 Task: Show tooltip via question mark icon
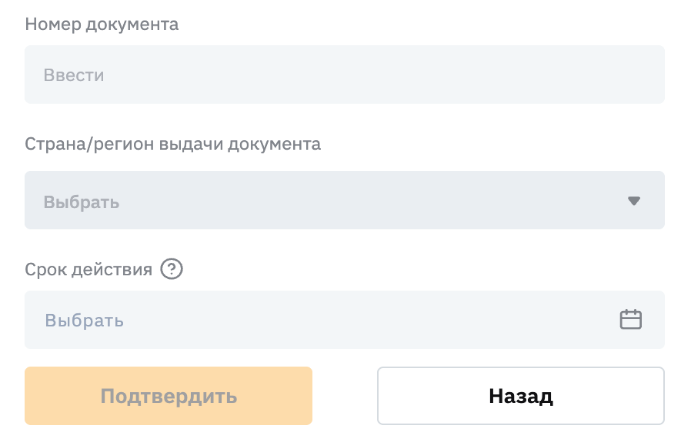pos(172,269)
